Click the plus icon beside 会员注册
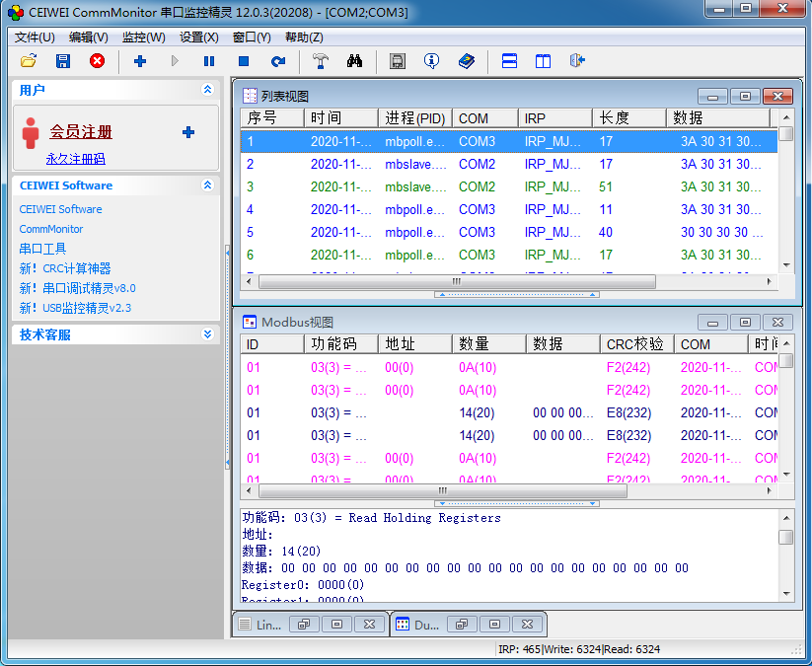 188,132
